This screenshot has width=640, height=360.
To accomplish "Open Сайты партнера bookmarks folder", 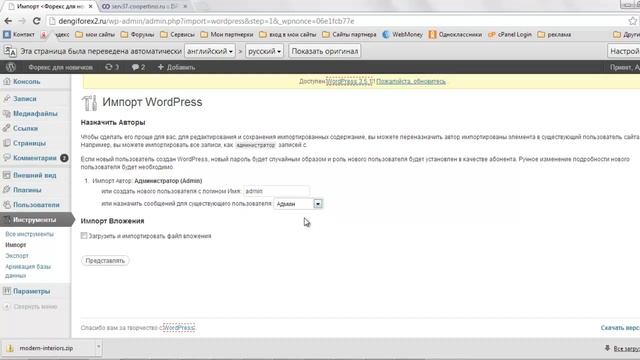I will coord(349,35).
